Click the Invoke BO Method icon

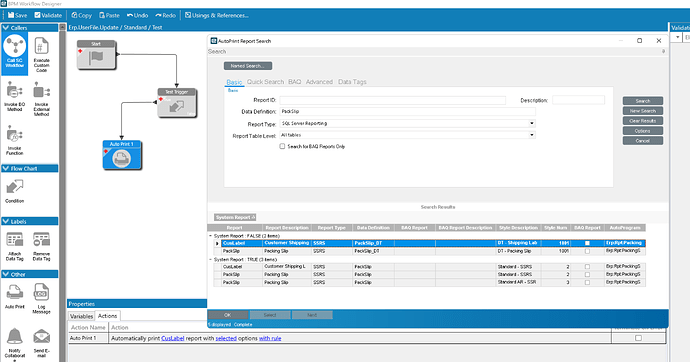15,97
